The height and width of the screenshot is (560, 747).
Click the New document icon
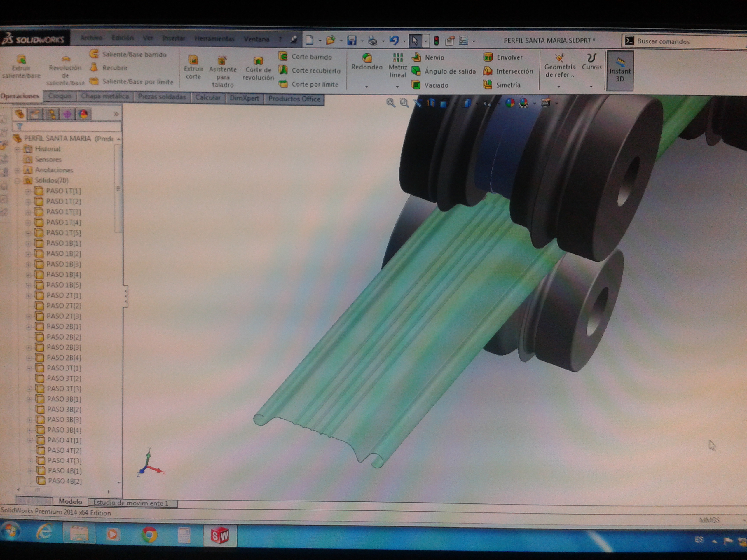tap(309, 40)
